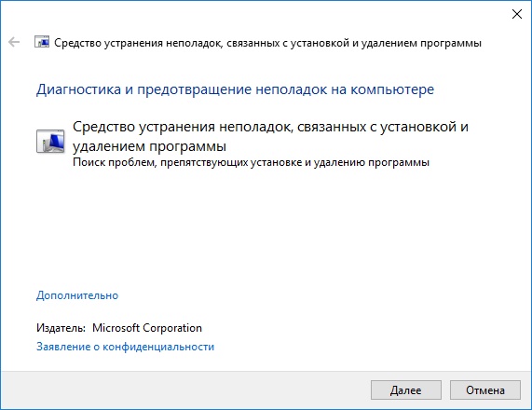Click the back arrow in the header
This screenshot has height=410, width=532.
(x=14, y=43)
